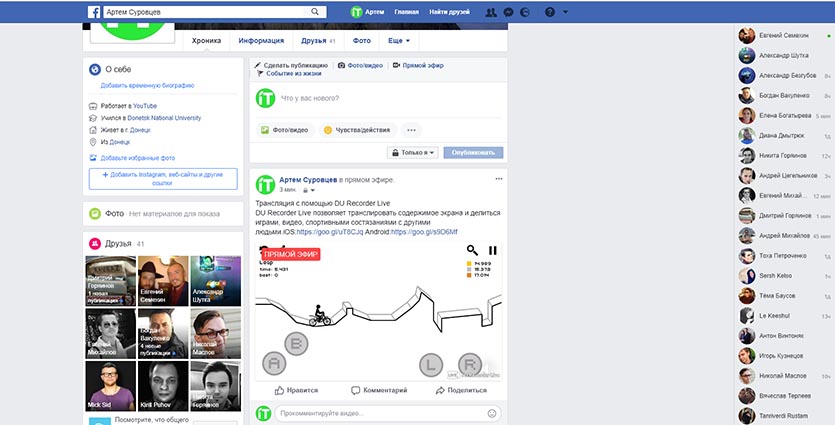Click the Опубликовать button

pyautogui.click(x=473, y=152)
